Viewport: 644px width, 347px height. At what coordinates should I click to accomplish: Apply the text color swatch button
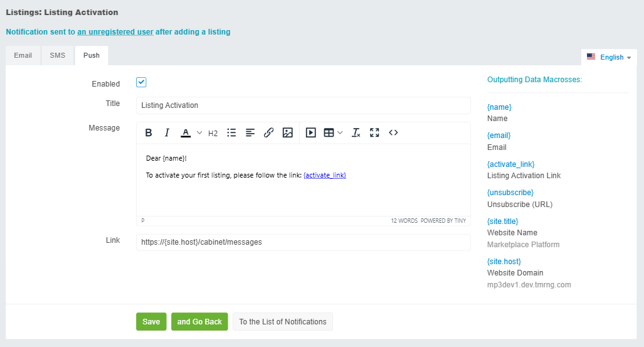186,132
